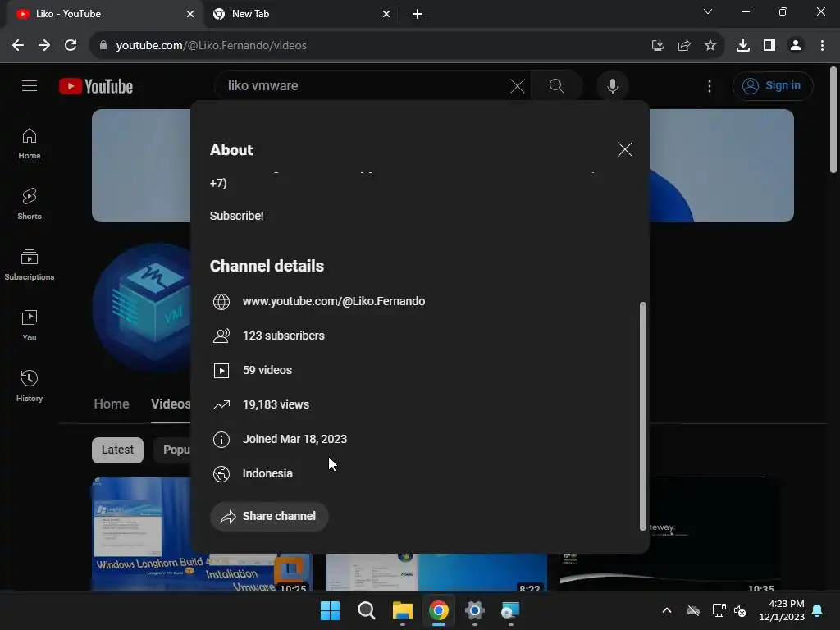Screen dimensions: 840x630
Task: Click the 59 videos text
Action: point(267,370)
